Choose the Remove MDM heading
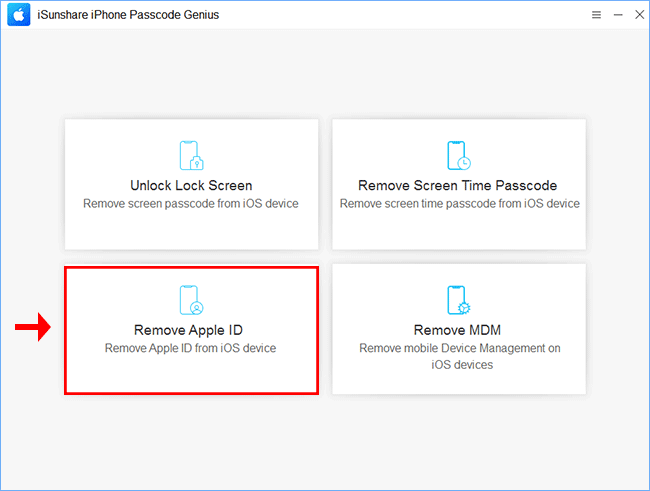This screenshot has width=650, height=491. click(457, 330)
